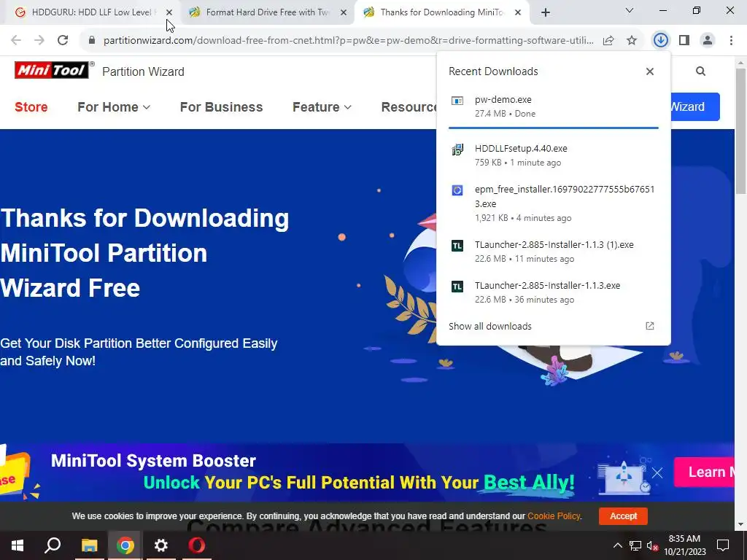Image resolution: width=747 pixels, height=560 pixels.
Task: Open the Cookie Policy link
Action: [554, 516]
